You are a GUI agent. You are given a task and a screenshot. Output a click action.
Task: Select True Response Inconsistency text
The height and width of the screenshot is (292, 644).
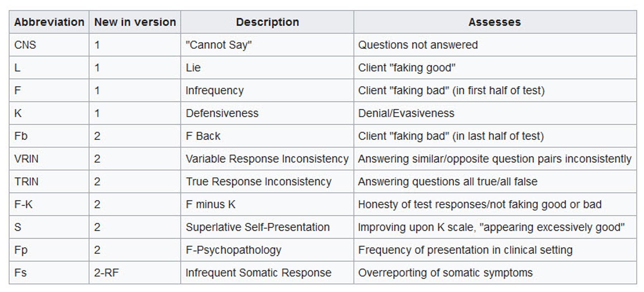(258, 182)
